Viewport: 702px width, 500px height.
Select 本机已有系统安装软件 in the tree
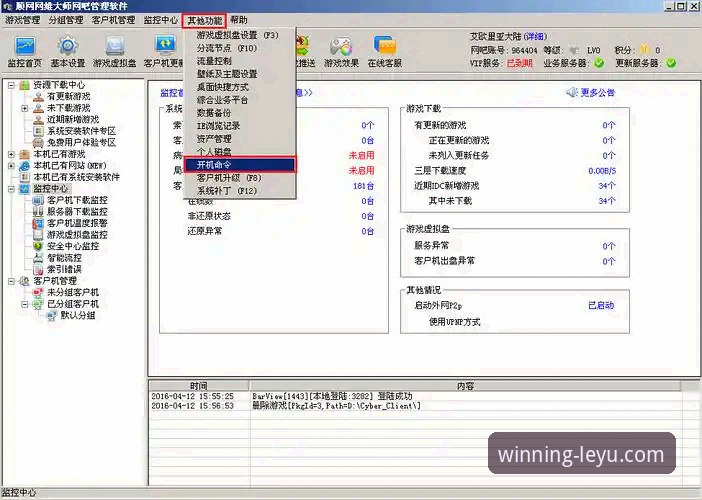[x=77, y=177]
